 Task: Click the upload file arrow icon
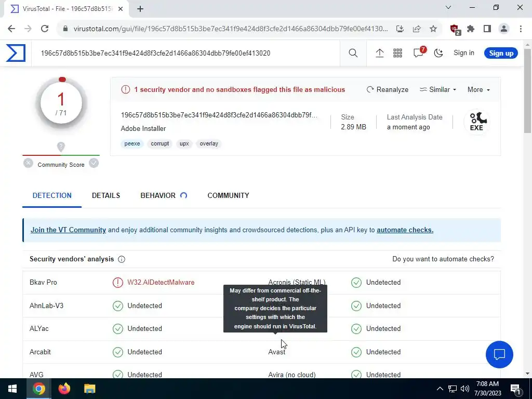pyautogui.click(x=380, y=53)
